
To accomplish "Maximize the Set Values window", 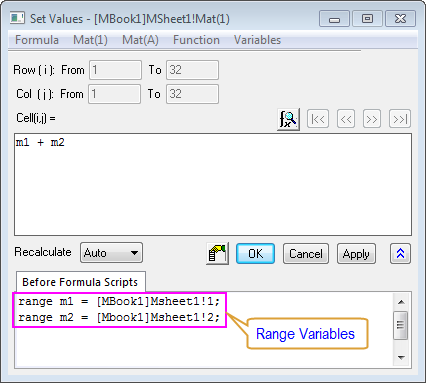I will [x=367, y=19].
